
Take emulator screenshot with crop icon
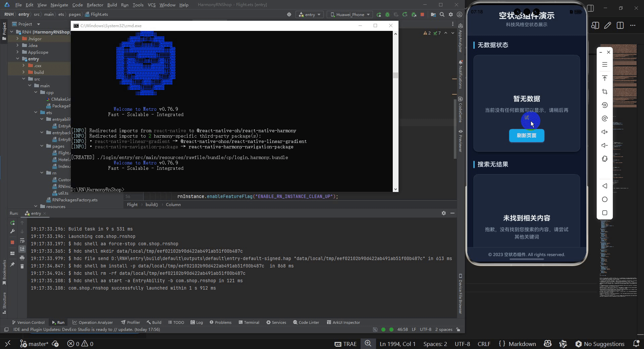pyautogui.click(x=605, y=92)
